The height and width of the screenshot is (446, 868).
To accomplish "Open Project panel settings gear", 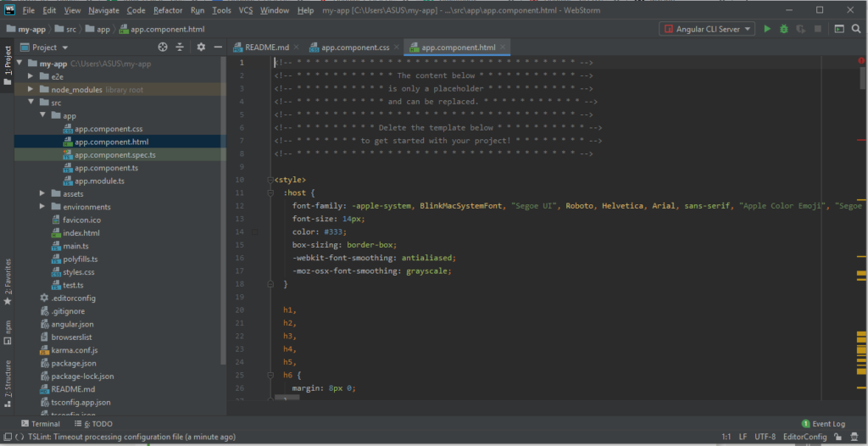I will click(x=201, y=47).
